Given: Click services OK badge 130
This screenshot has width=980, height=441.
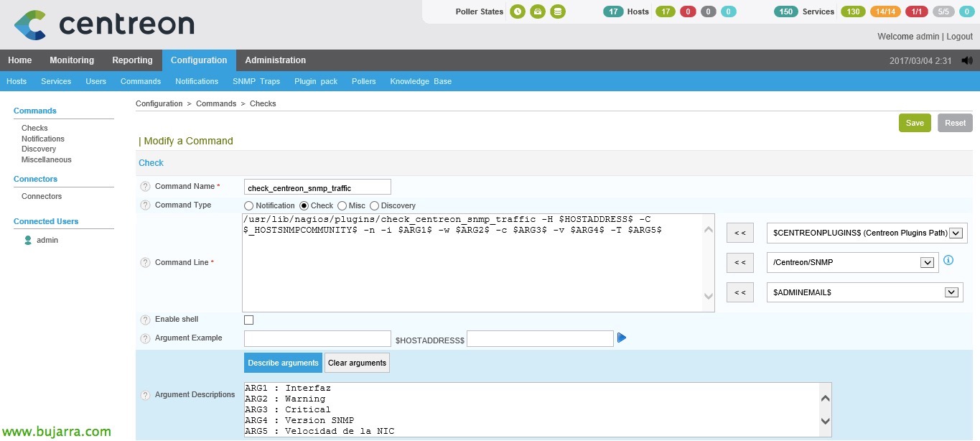Looking at the screenshot, I should (853, 11).
